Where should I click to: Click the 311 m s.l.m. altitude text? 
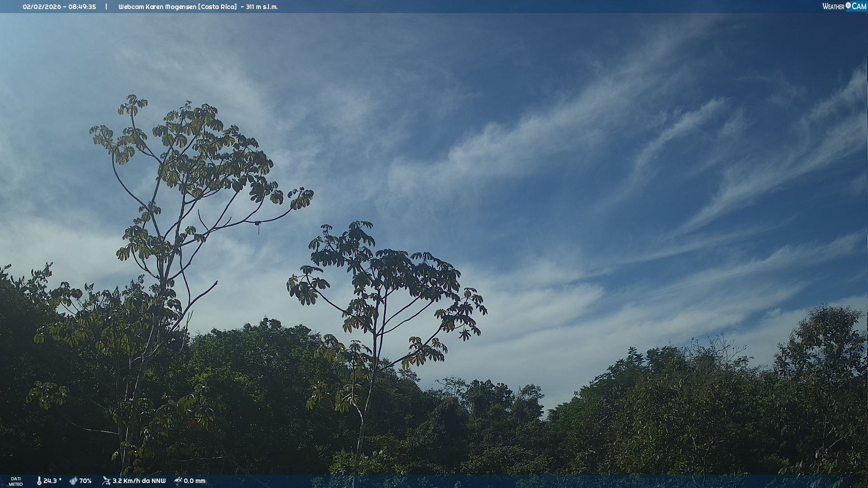[262, 7]
